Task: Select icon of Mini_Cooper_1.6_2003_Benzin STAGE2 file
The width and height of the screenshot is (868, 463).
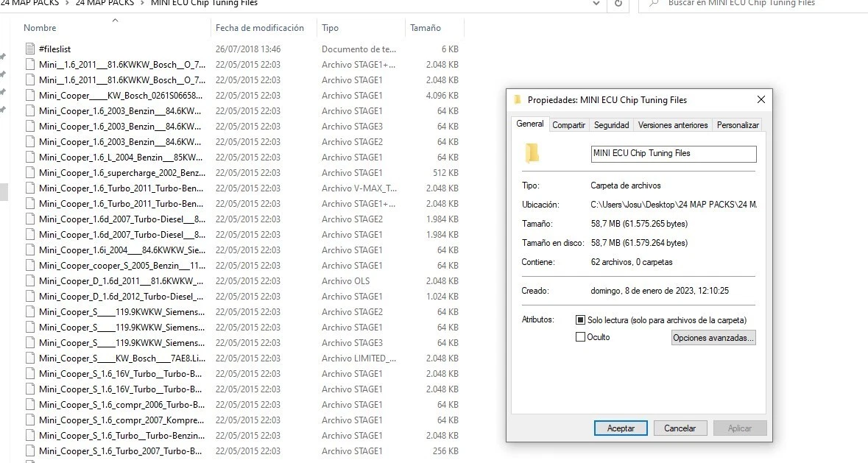Action: coord(30,141)
